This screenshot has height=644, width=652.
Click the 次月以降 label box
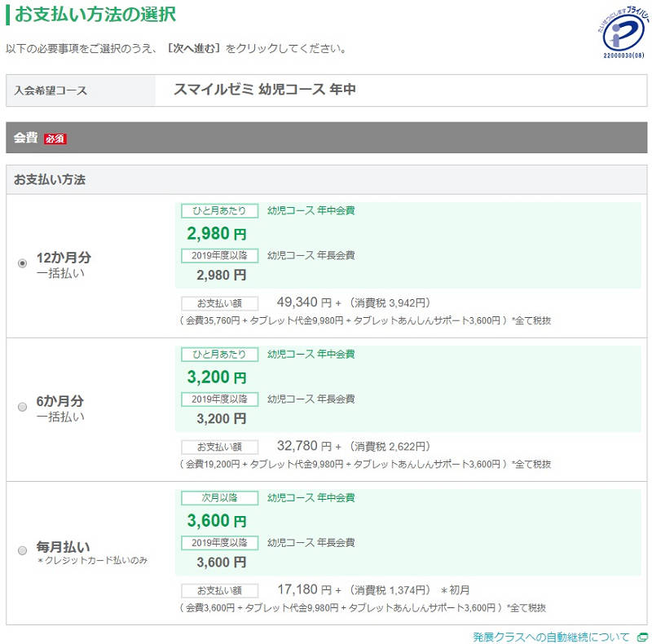click(x=219, y=498)
